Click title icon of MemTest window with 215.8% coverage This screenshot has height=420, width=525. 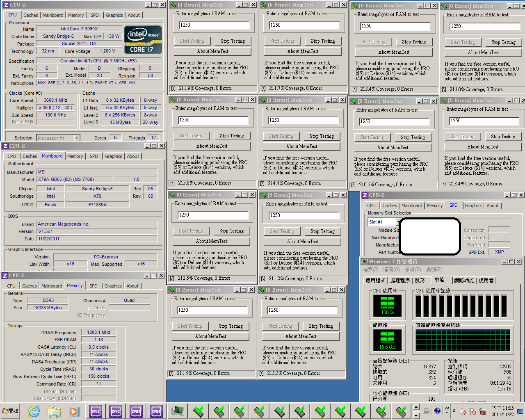click(172, 100)
